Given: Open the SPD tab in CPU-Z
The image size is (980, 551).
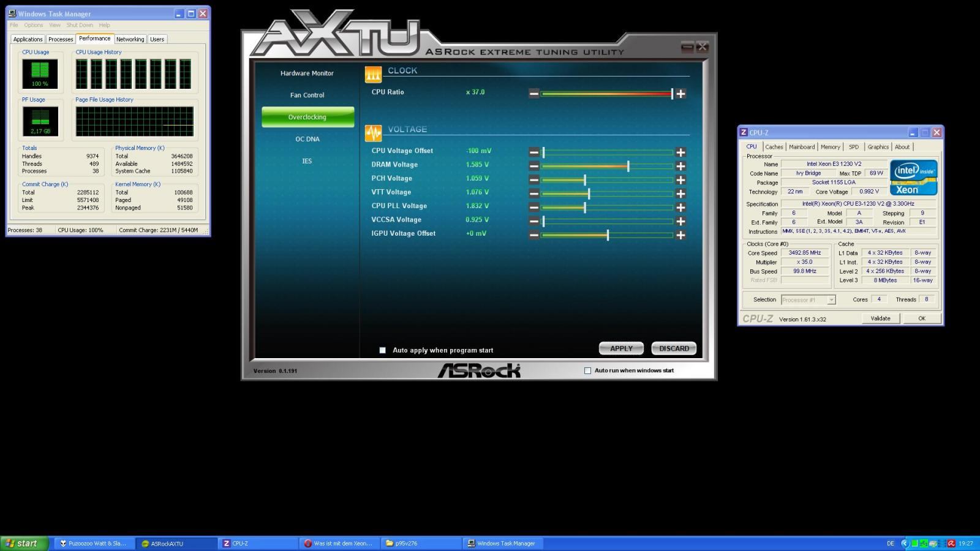Looking at the screenshot, I should tap(854, 147).
